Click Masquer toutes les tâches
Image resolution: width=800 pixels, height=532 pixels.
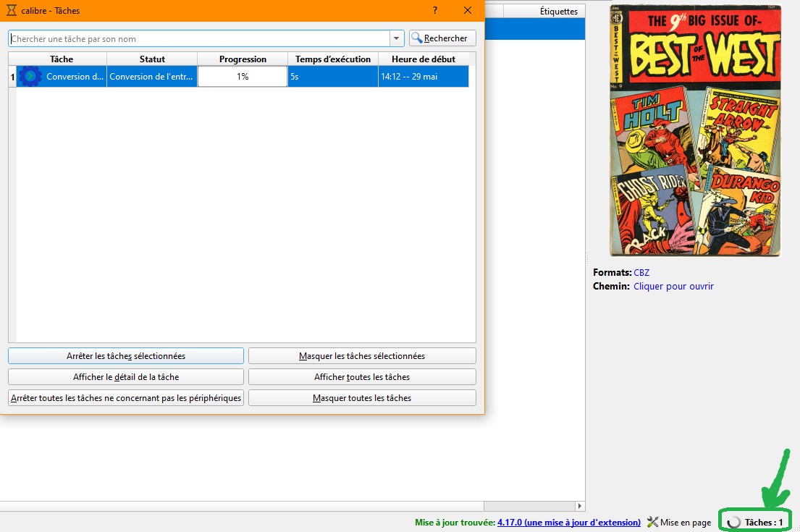pos(362,398)
